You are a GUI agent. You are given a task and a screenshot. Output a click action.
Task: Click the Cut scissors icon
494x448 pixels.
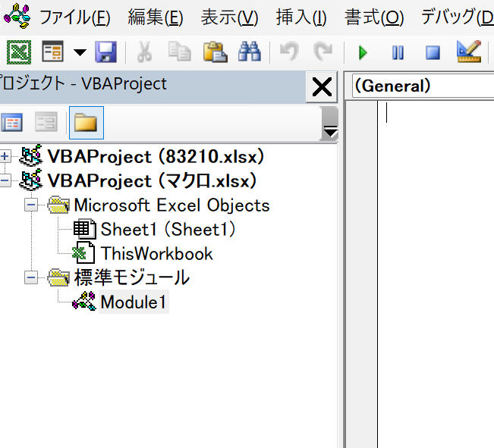coord(145,52)
